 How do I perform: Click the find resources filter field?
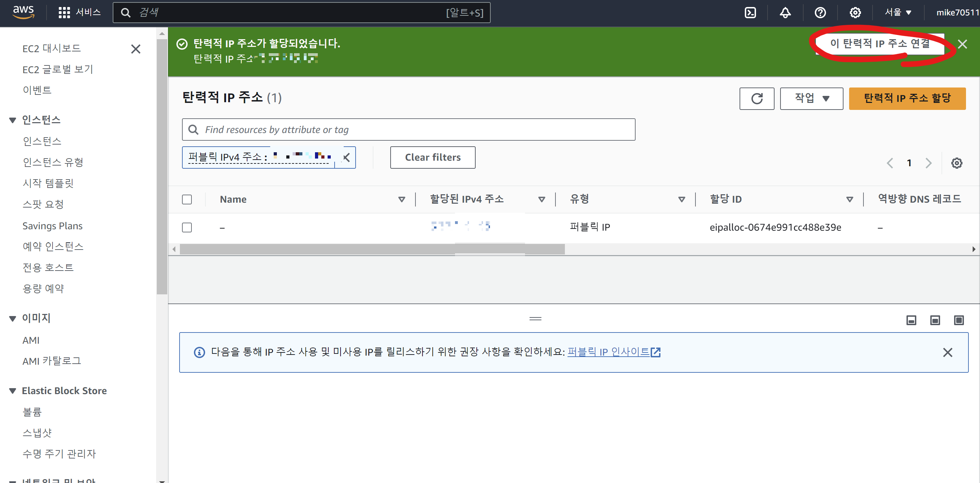[408, 130]
